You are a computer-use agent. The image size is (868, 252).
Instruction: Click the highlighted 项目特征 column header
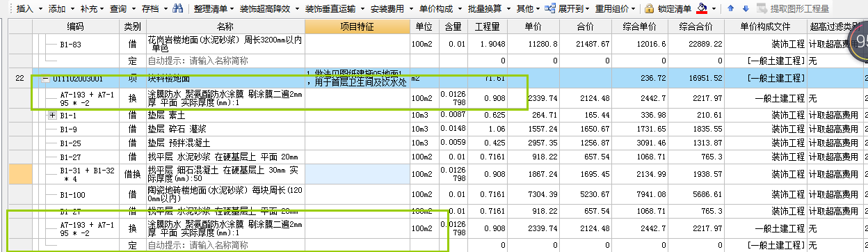coord(357,26)
